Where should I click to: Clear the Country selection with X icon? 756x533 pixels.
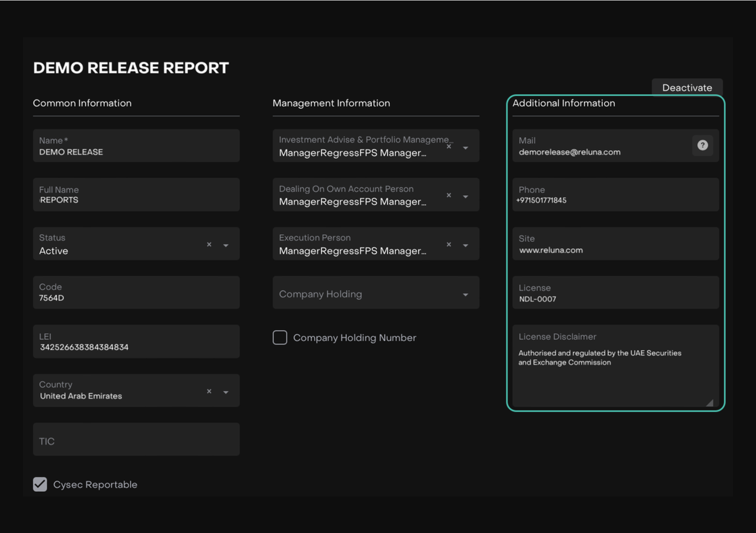pyautogui.click(x=209, y=391)
